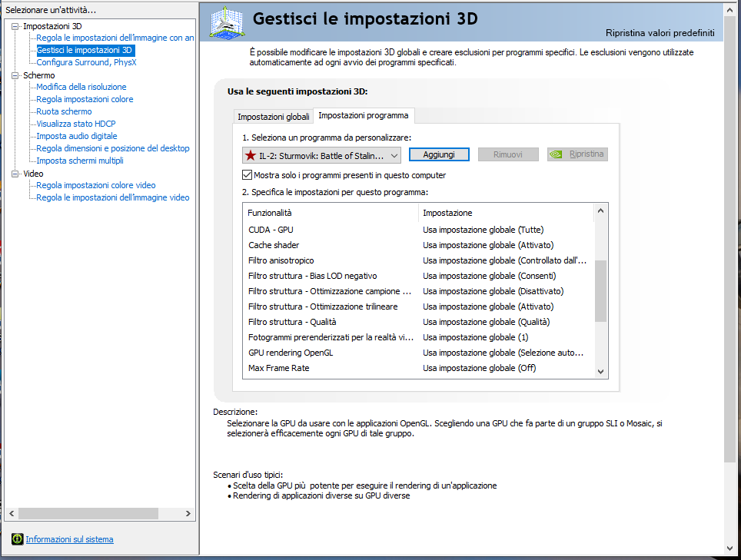
Task: Open Regola le impostazioni dell'immagine con anteprima
Action: pos(115,38)
